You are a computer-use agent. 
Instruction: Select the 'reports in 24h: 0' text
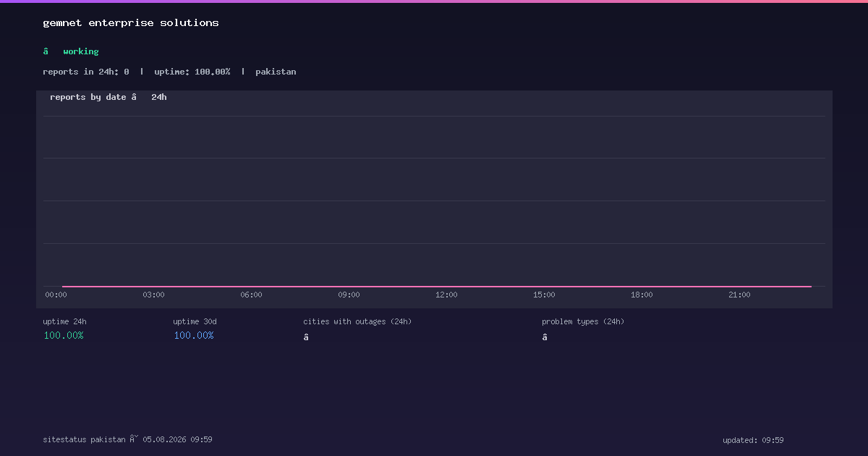pos(86,72)
